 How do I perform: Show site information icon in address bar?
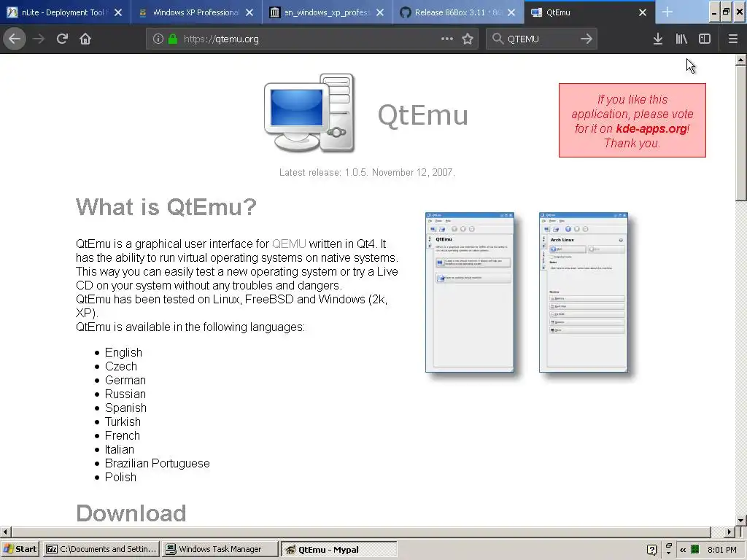click(158, 39)
